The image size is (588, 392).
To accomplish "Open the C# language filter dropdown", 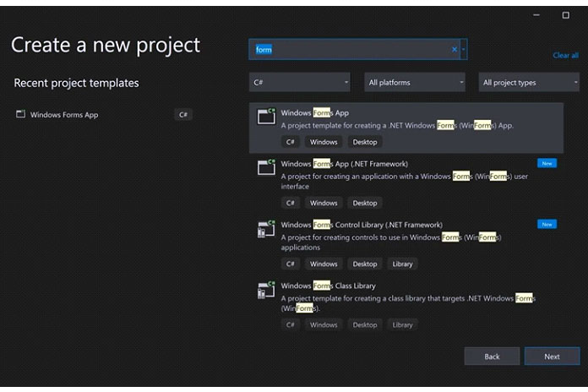I will point(300,82).
